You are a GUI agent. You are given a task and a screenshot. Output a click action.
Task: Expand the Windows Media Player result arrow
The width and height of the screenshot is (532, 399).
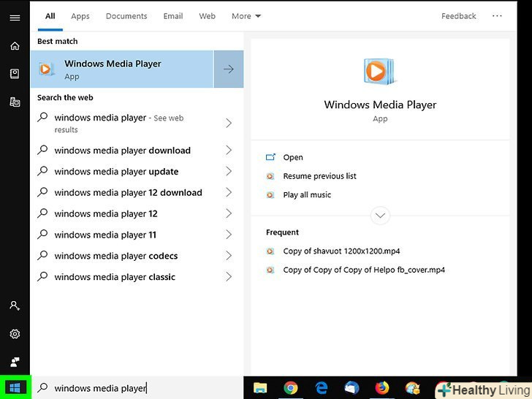[x=229, y=69]
